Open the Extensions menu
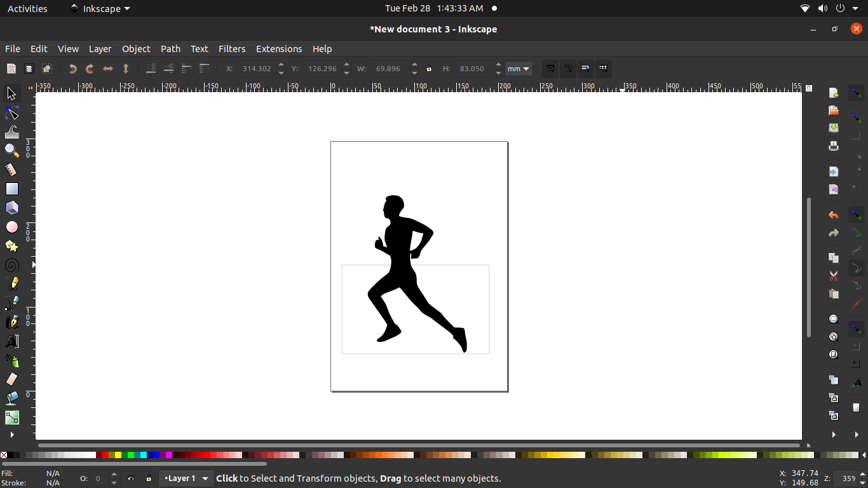The width and height of the screenshot is (868, 488). click(x=279, y=49)
